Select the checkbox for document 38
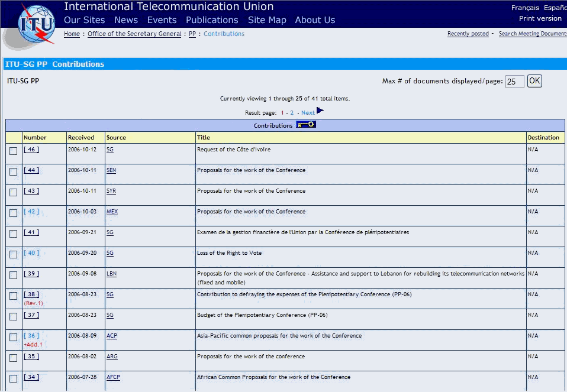 [x=14, y=296]
